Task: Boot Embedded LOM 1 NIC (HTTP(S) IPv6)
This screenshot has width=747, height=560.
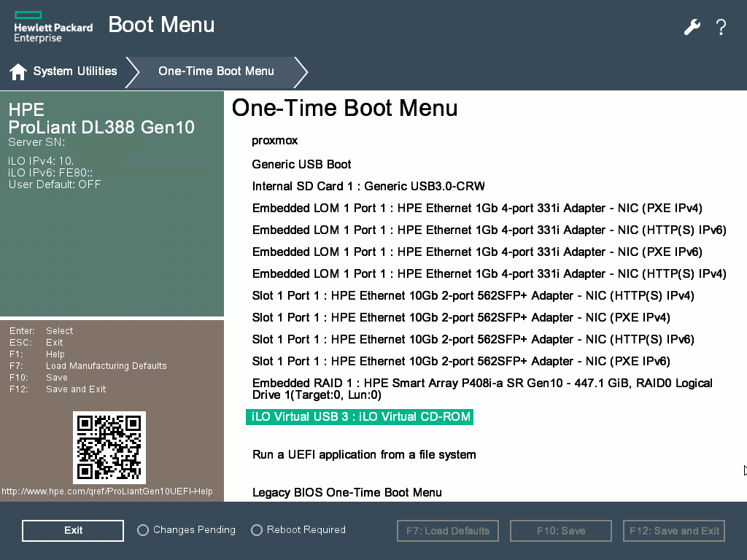Action: pyautogui.click(x=489, y=230)
